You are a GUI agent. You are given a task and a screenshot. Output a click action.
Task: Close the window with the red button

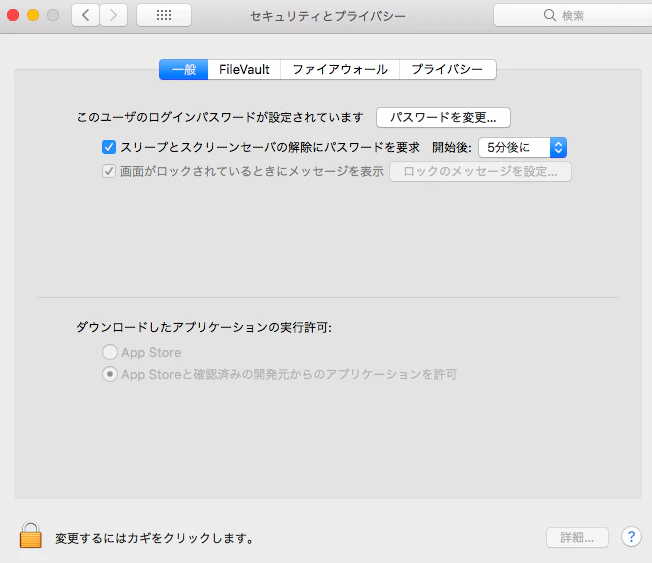click(13, 15)
